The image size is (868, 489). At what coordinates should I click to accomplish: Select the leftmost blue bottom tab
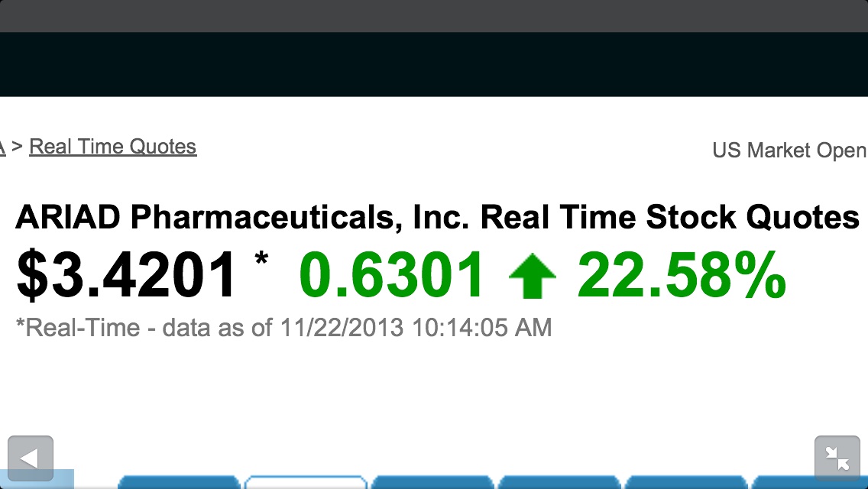click(179, 484)
